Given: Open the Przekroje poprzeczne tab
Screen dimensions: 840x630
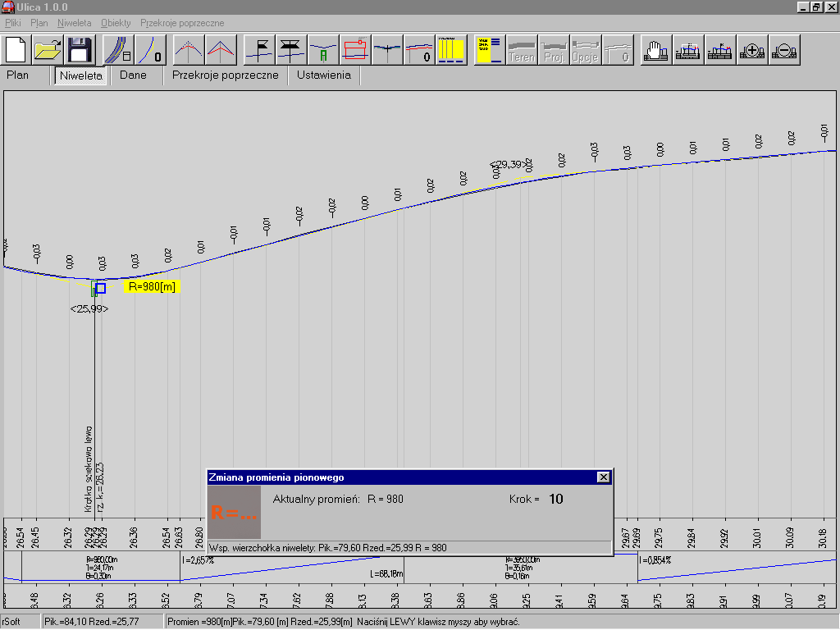Looking at the screenshot, I should pyautogui.click(x=226, y=75).
